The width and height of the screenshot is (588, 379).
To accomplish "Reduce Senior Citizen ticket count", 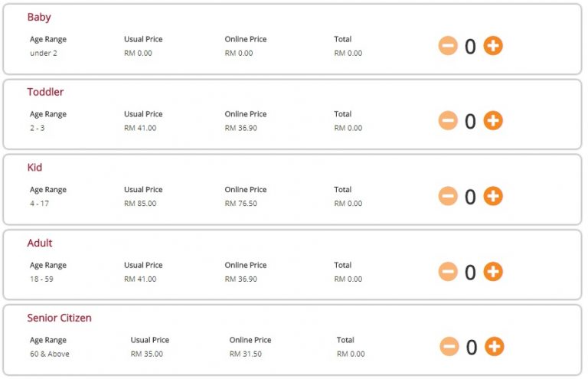I will pyautogui.click(x=449, y=347).
